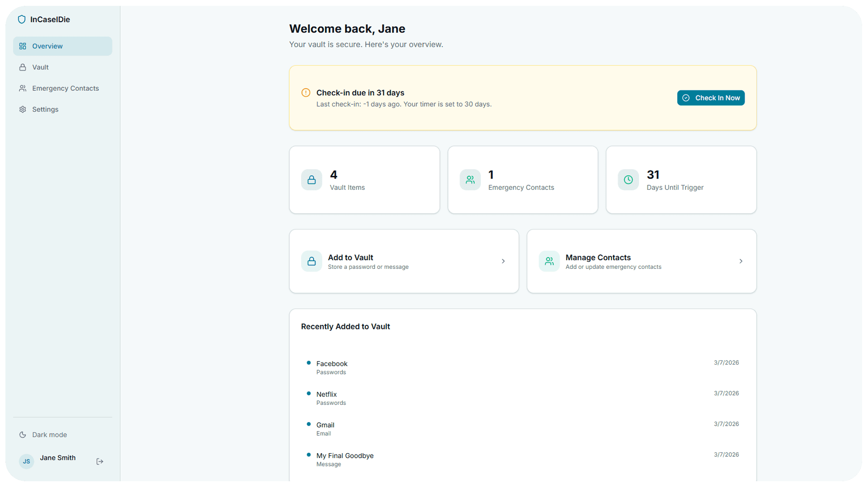Click the Check In Now button
This screenshot has width=868, height=488.
(711, 98)
